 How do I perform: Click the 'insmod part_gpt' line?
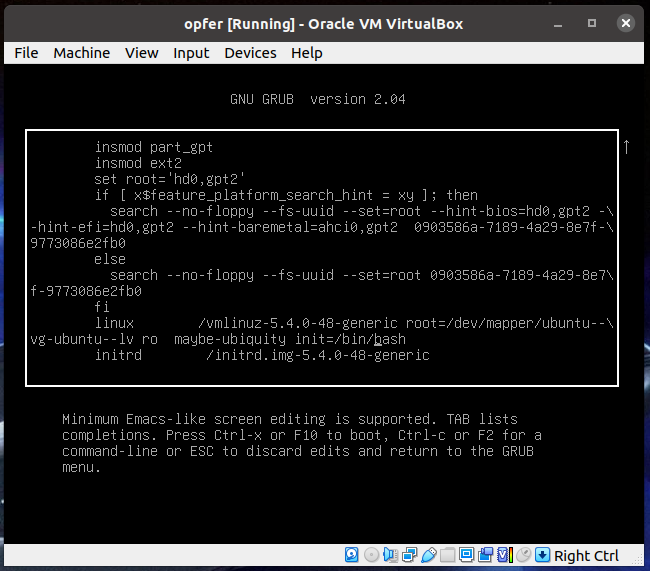point(154,147)
